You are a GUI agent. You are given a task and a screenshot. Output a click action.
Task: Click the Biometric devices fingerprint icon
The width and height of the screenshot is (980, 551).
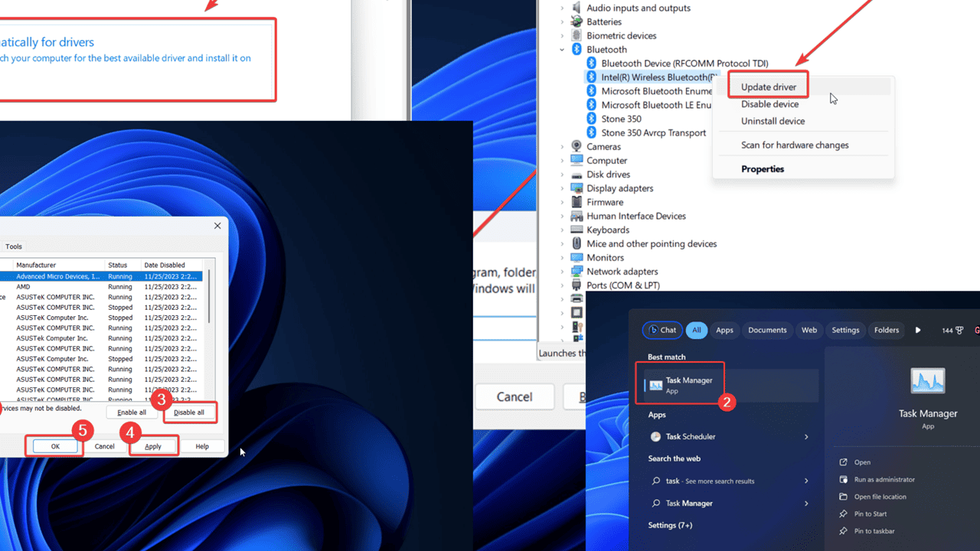(x=576, y=35)
